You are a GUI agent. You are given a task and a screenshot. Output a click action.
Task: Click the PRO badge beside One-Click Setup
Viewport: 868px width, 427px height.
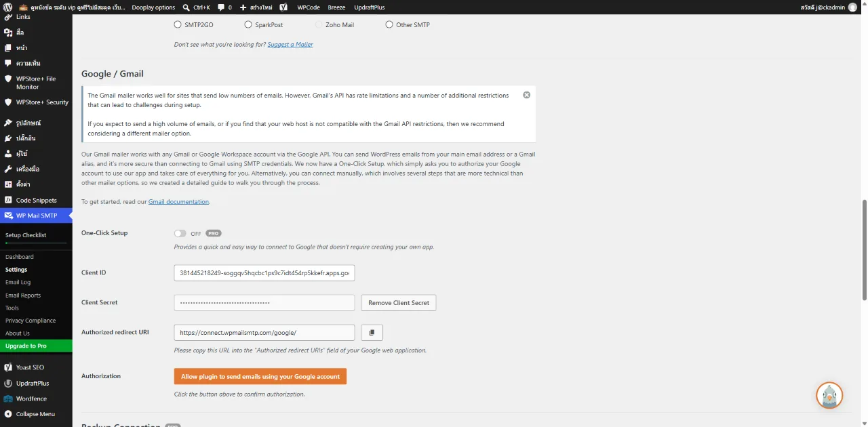(x=214, y=233)
